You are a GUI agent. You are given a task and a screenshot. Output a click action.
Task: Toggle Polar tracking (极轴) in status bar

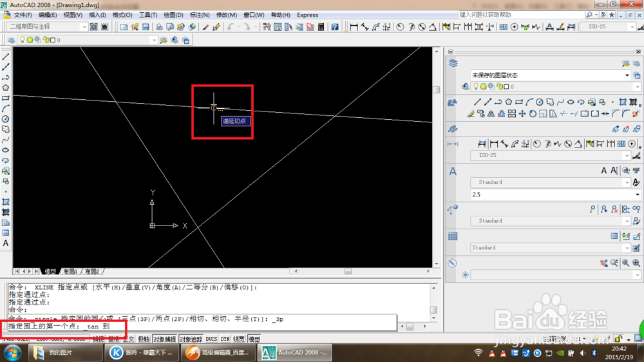pyautogui.click(x=144, y=339)
